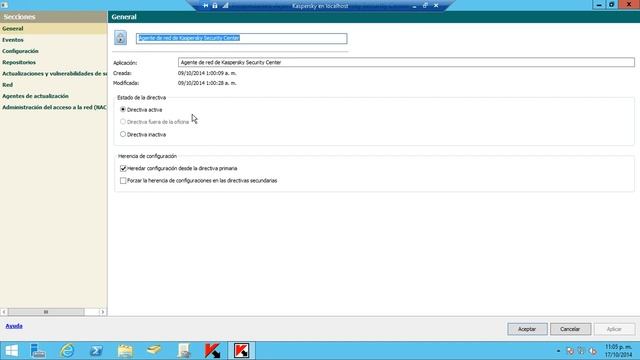Click the pin icon on remote connection bar
Screen dimensions: 640x360
[x=205, y=6]
